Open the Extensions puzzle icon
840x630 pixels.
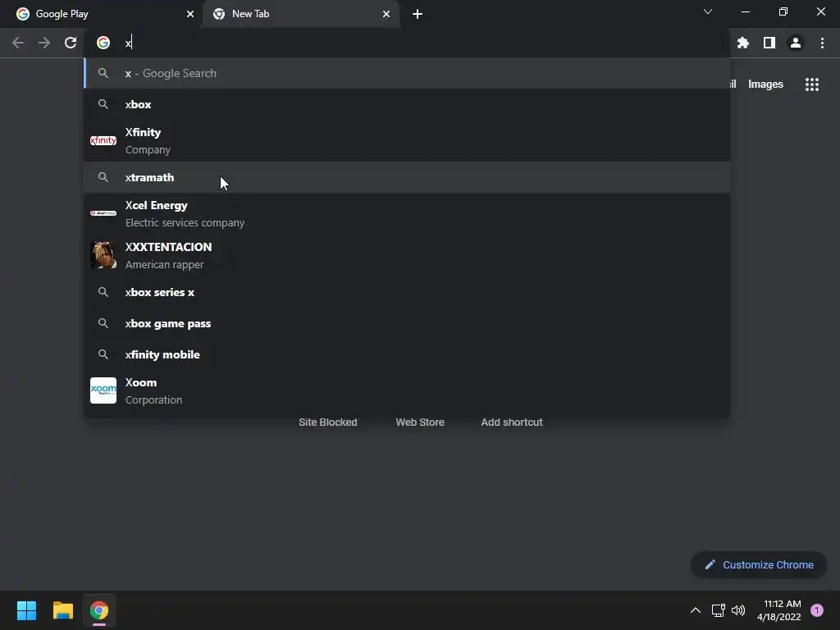point(743,43)
